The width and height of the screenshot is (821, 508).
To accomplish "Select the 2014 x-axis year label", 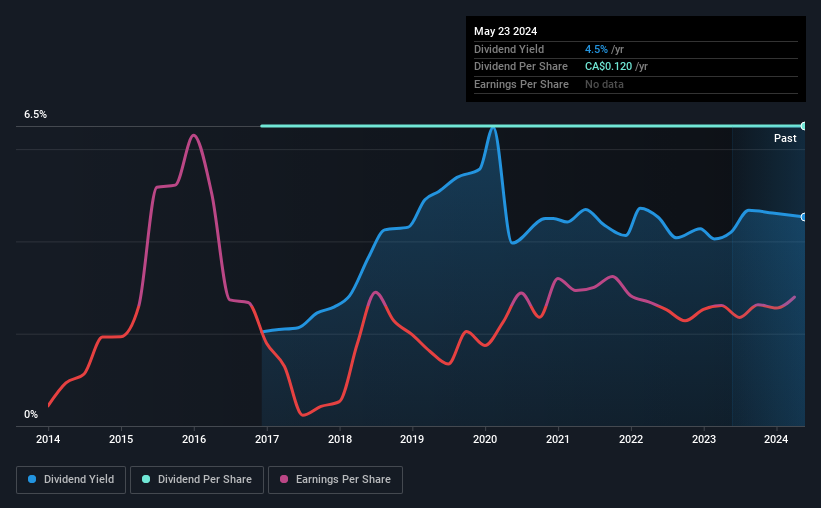I will tap(48, 439).
